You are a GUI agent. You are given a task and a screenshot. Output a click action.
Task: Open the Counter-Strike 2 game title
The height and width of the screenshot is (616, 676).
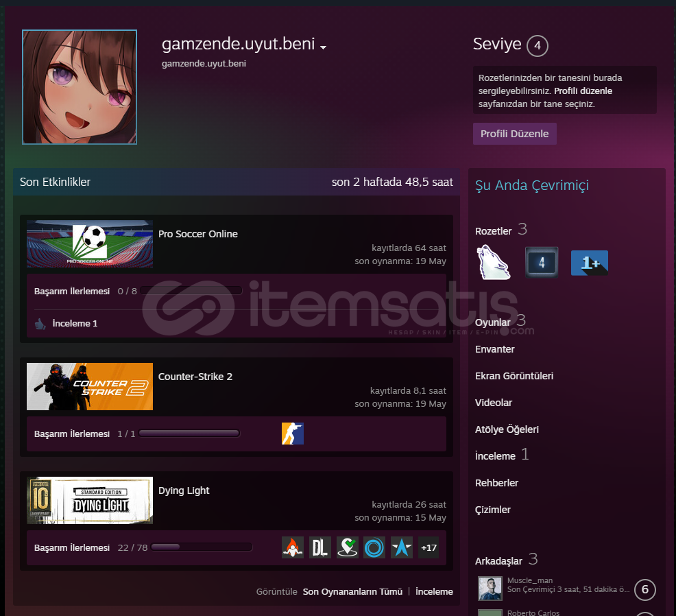coord(195,377)
